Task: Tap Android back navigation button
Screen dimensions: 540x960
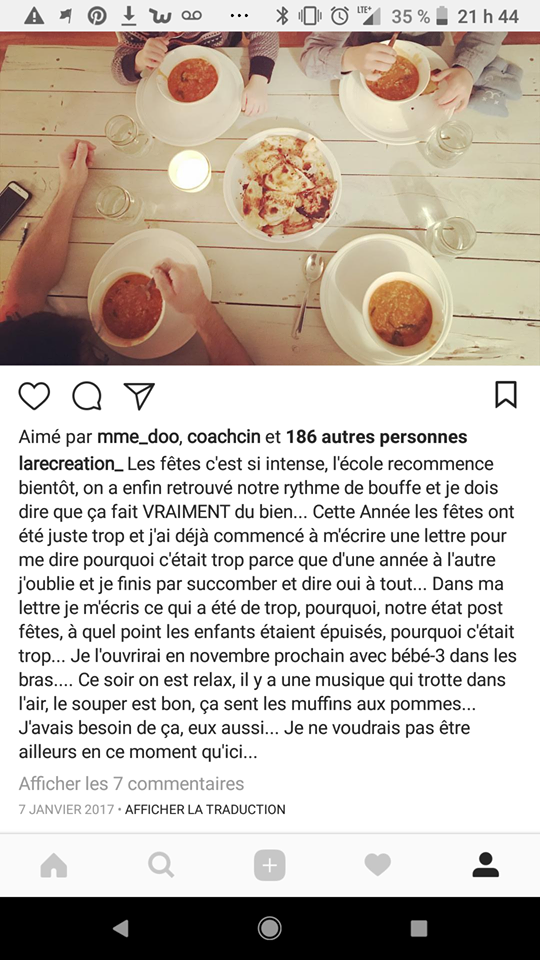Action: click(x=121, y=928)
